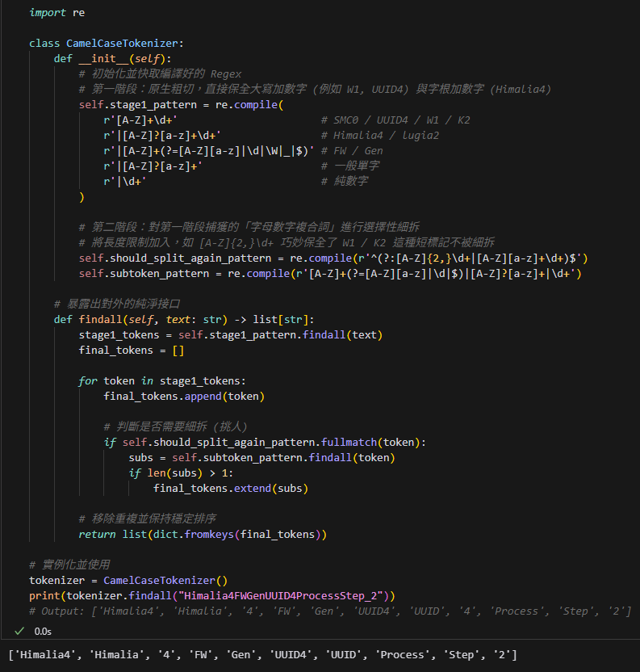The height and width of the screenshot is (672, 640).
Task: Click 'fullmatch' in the if condition
Action: pyautogui.click(x=349, y=442)
